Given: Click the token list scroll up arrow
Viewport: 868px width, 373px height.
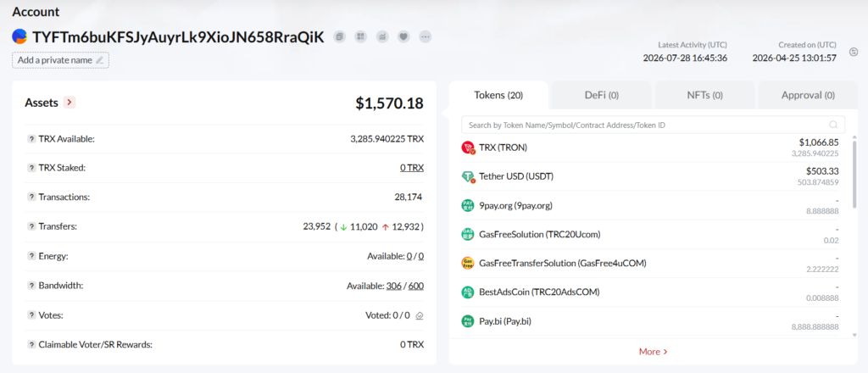Looking at the screenshot, I should [854, 136].
